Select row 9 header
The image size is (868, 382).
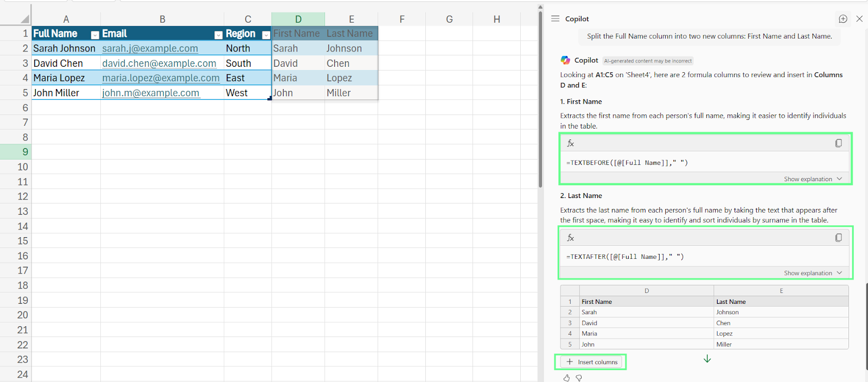(x=16, y=152)
